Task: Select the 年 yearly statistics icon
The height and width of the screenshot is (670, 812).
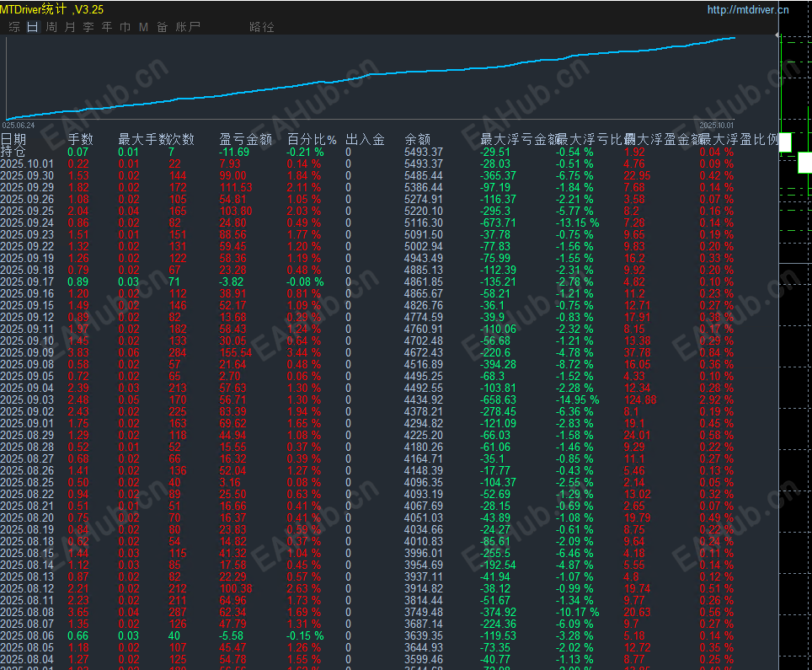Action: (106, 27)
